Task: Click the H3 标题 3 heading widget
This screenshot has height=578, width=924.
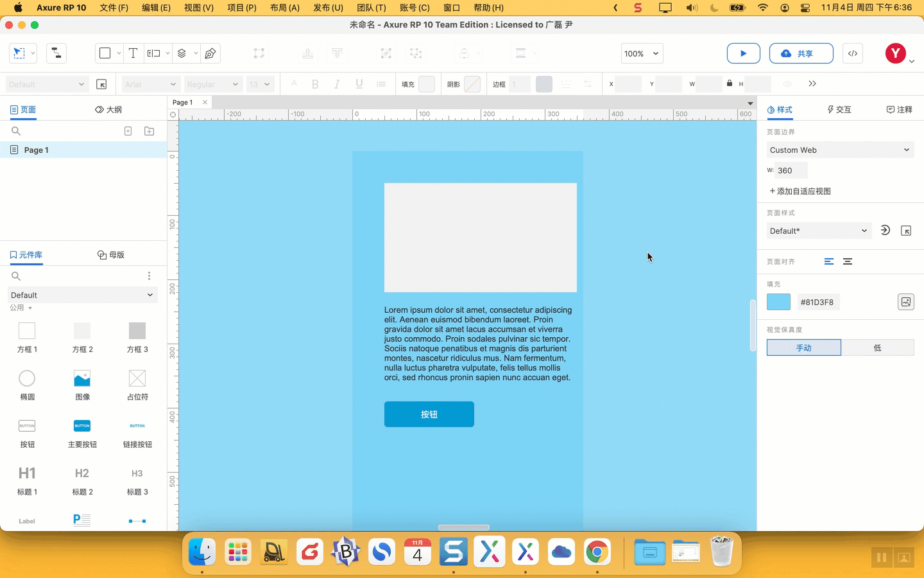Action: point(137,480)
